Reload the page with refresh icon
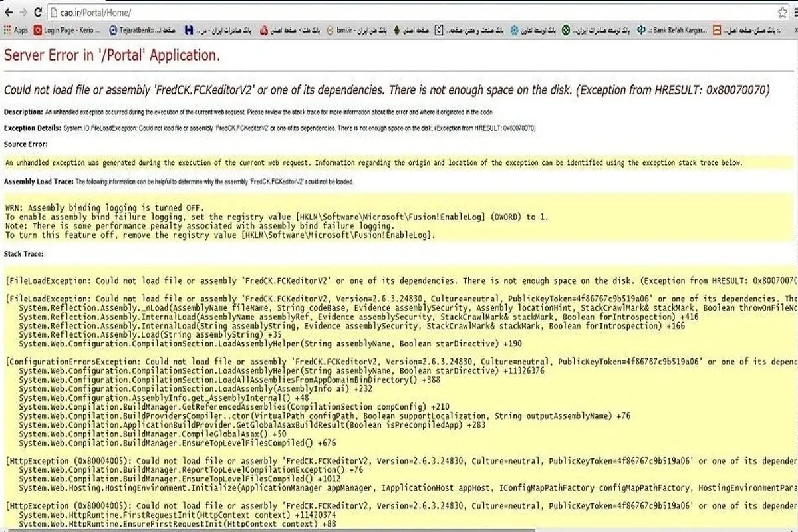Image resolution: width=798 pixels, height=532 pixels. (39, 13)
